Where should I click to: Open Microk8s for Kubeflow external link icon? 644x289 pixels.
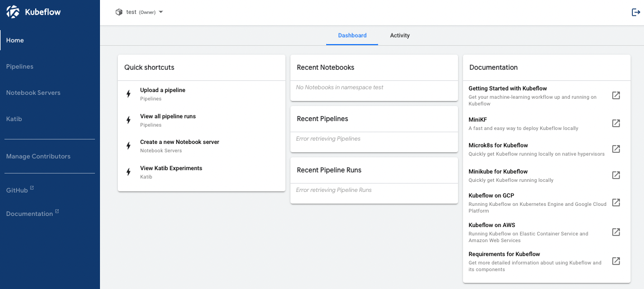point(616,149)
